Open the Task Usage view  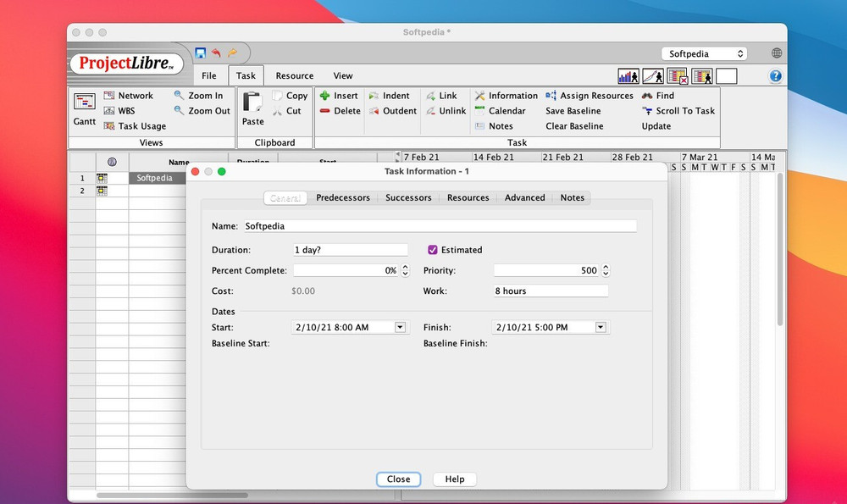[141, 125]
